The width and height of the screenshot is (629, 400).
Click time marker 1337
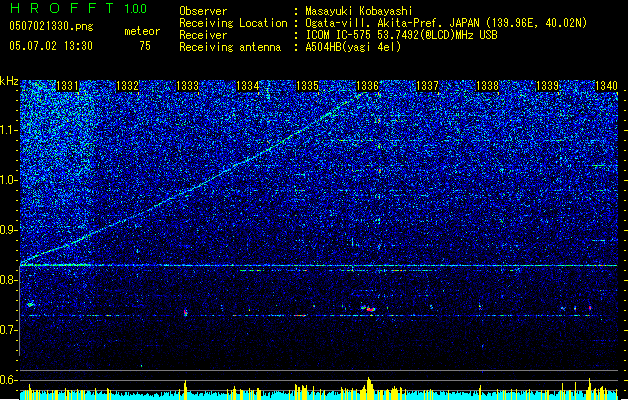click(x=428, y=86)
